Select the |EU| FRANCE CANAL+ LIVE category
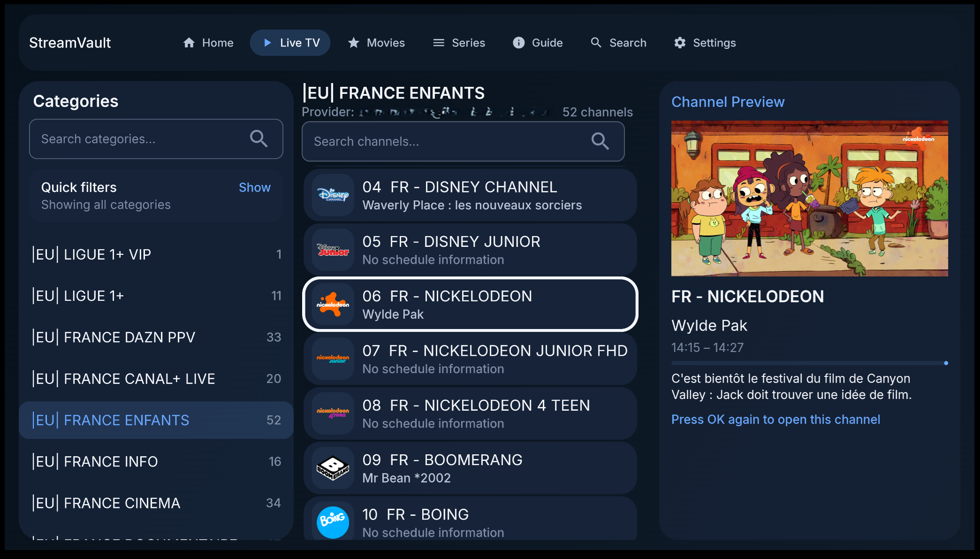The image size is (980, 559). click(156, 379)
